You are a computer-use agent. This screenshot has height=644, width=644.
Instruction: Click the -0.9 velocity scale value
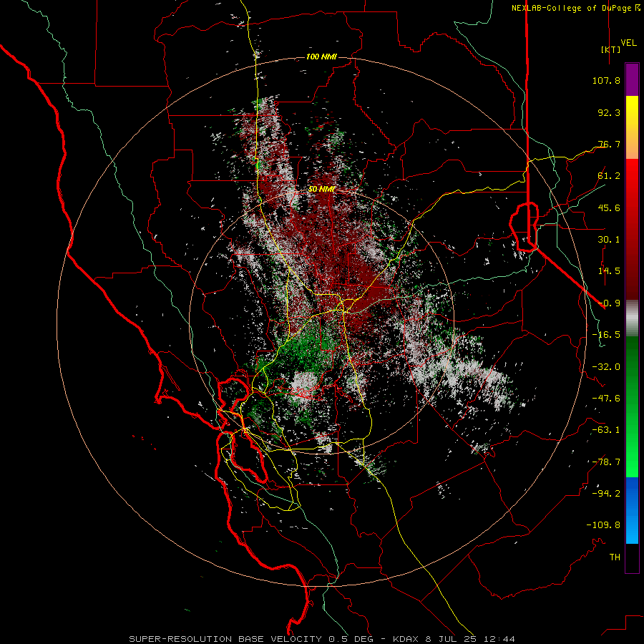pyautogui.click(x=609, y=303)
